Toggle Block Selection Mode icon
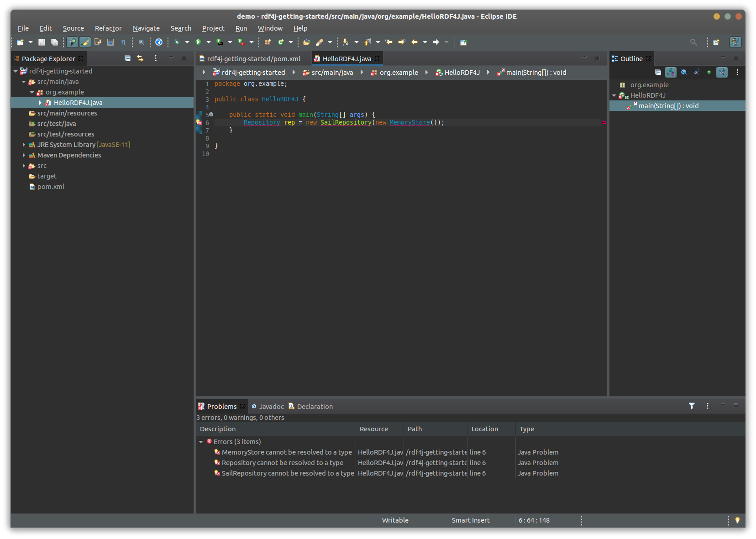Image resolution: width=756 pixels, height=539 pixels. 110,42
